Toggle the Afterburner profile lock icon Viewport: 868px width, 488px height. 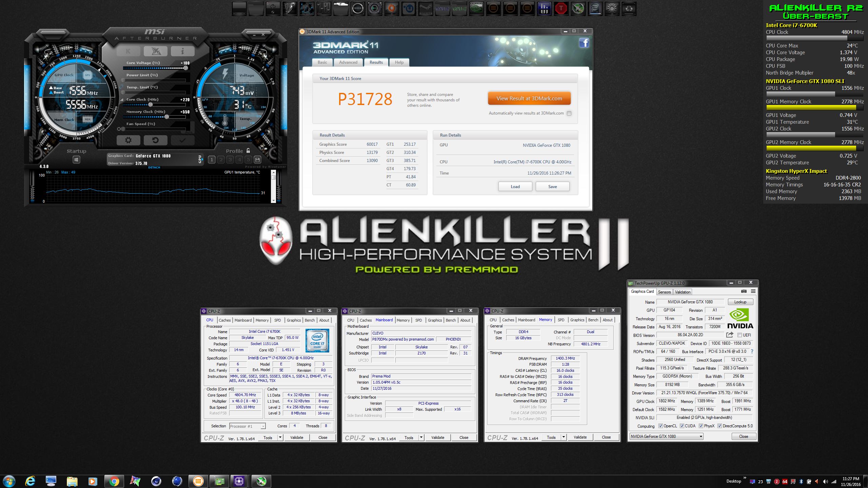248,150
